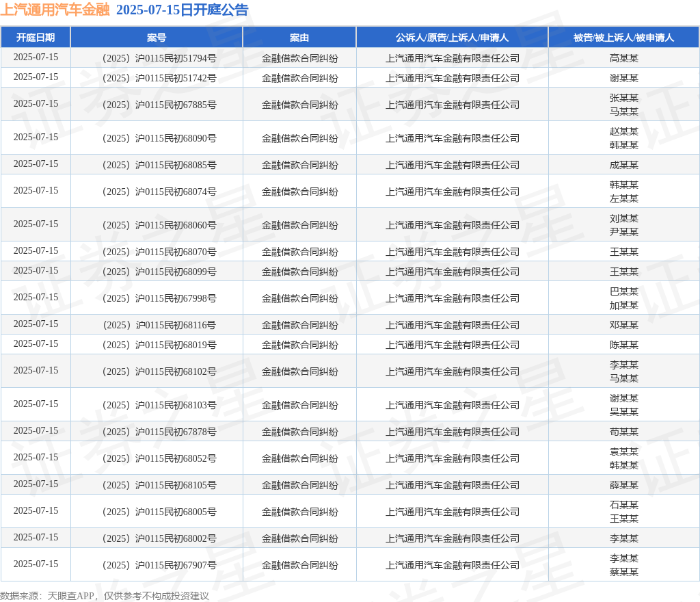Select defendant 薛某某
The height and width of the screenshot is (602, 700).
pos(624,486)
